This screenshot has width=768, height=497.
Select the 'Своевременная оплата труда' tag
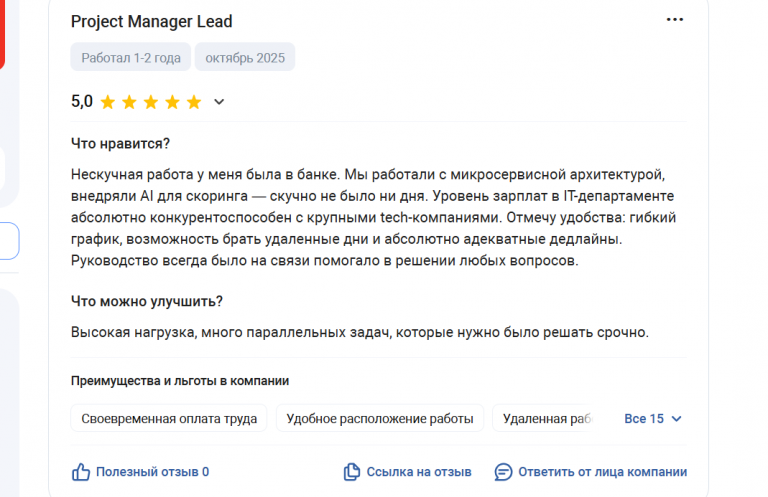[x=169, y=418]
